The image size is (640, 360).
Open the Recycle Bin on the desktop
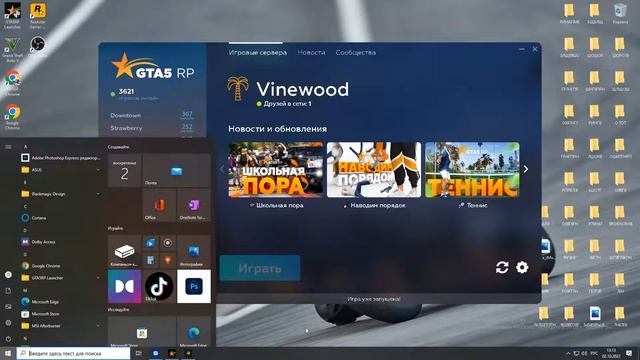620,14
